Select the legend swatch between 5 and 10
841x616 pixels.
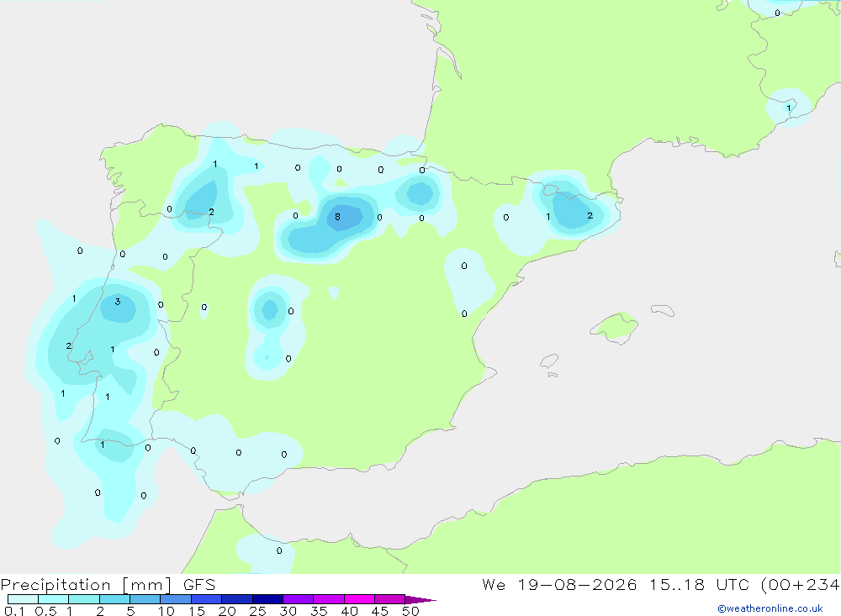(x=145, y=599)
